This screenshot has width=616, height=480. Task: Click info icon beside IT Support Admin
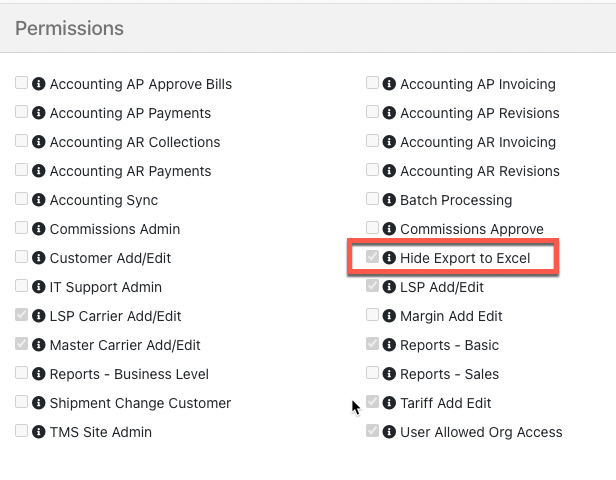point(39,287)
